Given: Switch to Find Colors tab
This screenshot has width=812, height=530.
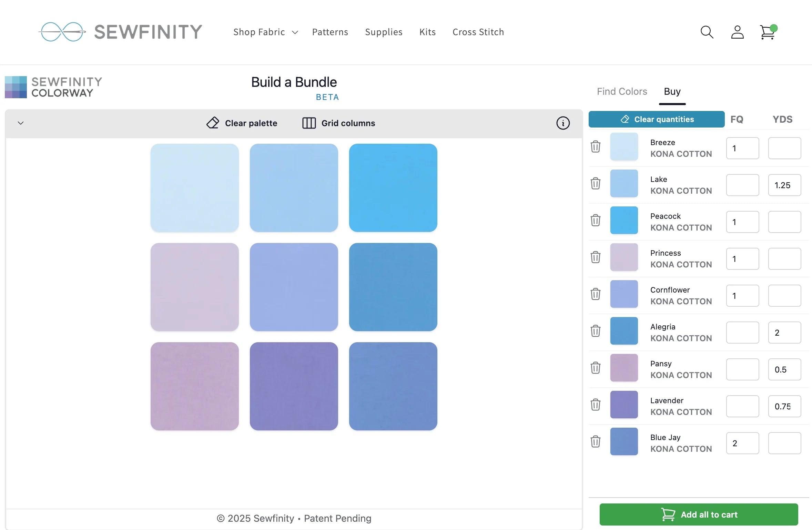Looking at the screenshot, I should 622,91.
